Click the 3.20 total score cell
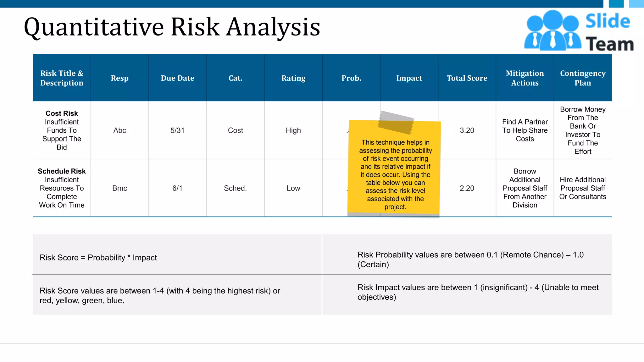 (x=467, y=130)
